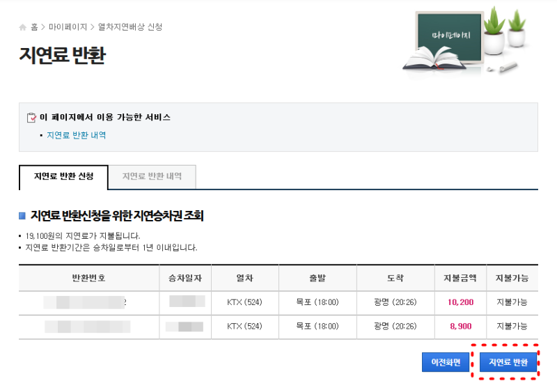
Task: Go to 마이페이지 breadcrumb link
Action: pyautogui.click(x=68, y=27)
